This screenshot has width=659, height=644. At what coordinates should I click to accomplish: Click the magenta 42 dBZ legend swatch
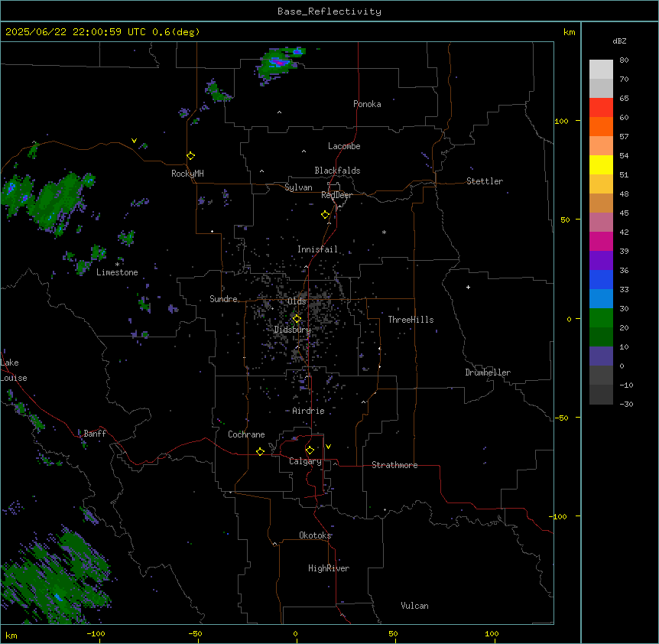tap(601, 241)
